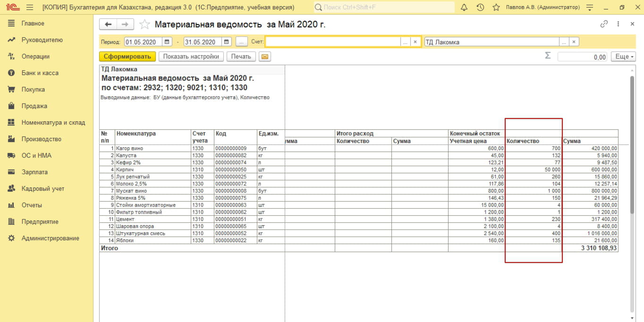Click the notifications bell icon
644x322 pixels.
tap(464, 8)
